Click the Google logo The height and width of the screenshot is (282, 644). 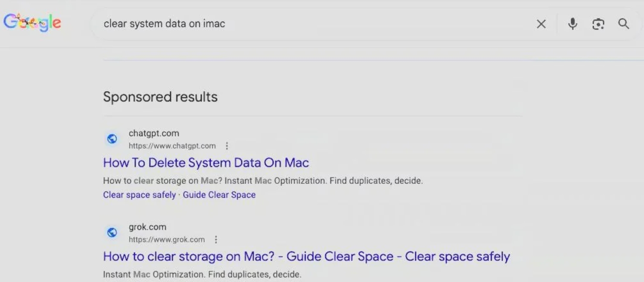(x=32, y=23)
